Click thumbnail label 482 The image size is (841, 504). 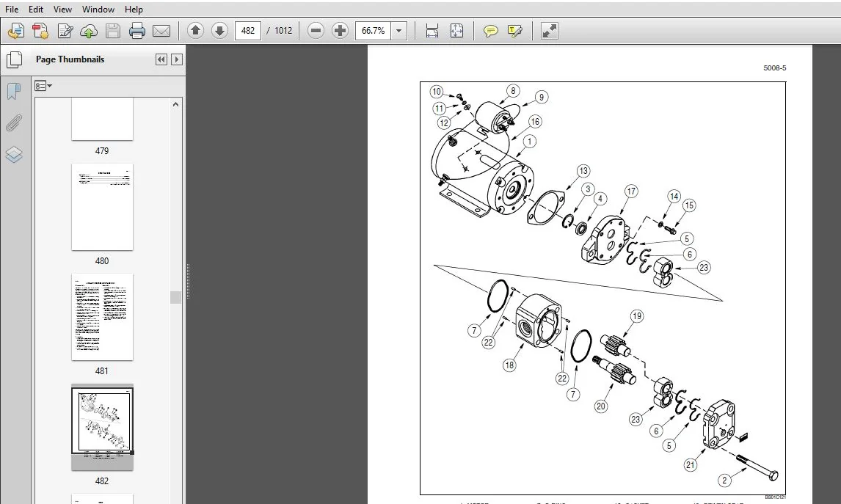(x=102, y=481)
